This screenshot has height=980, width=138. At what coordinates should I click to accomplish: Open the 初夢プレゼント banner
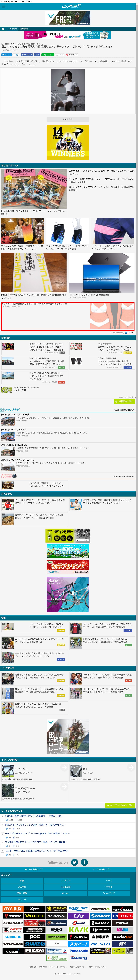[x=68, y=567]
